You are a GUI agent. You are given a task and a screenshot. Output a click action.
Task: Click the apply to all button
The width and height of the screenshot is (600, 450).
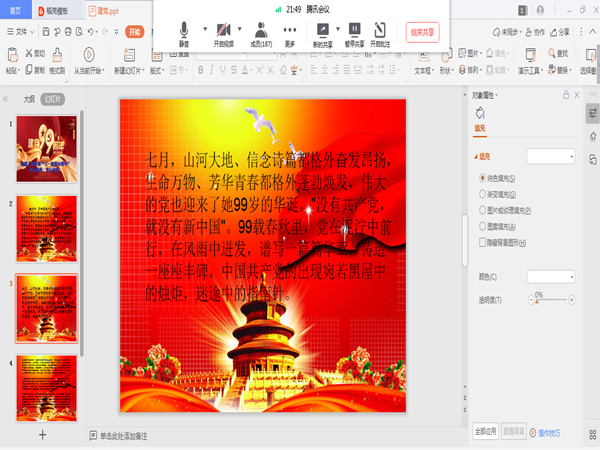pyautogui.click(x=486, y=431)
